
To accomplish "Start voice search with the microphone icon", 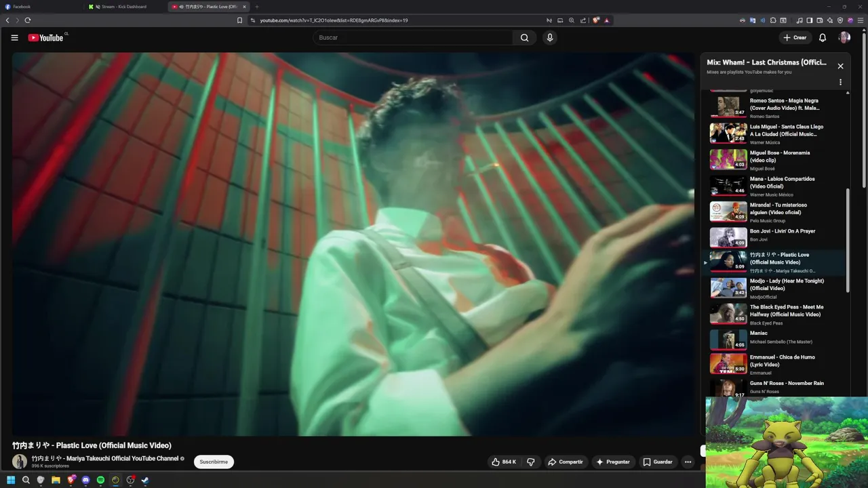I will pos(550,38).
